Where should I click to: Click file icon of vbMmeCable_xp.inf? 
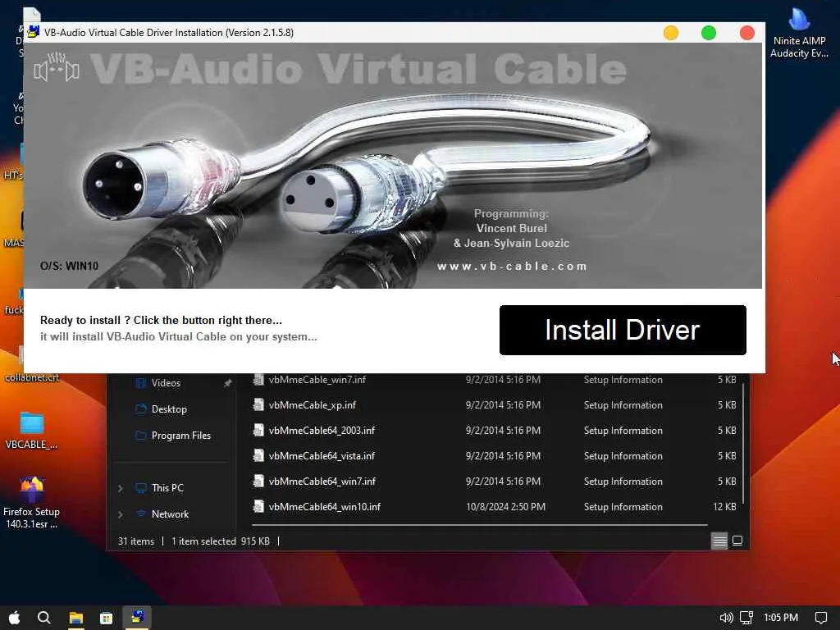258,405
